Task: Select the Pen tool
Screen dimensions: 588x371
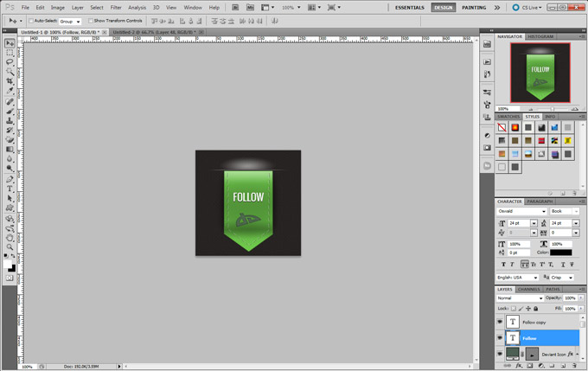Action: [x=10, y=179]
